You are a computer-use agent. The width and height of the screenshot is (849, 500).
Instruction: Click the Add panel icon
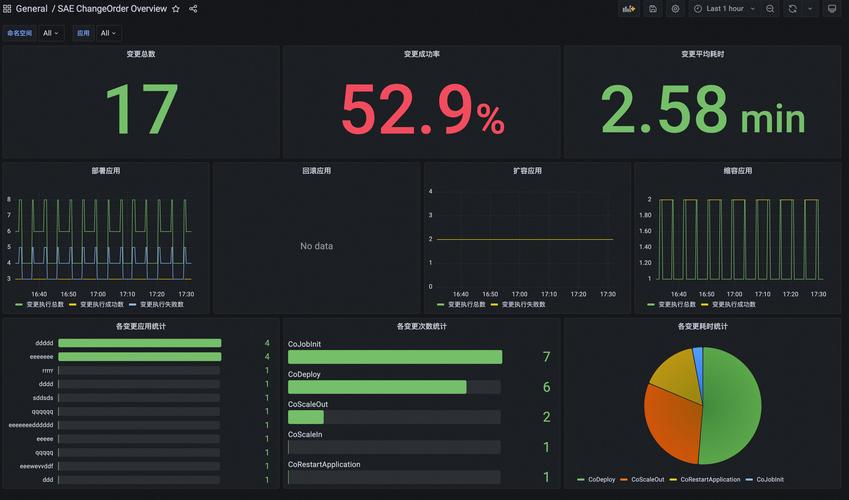(628, 9)
